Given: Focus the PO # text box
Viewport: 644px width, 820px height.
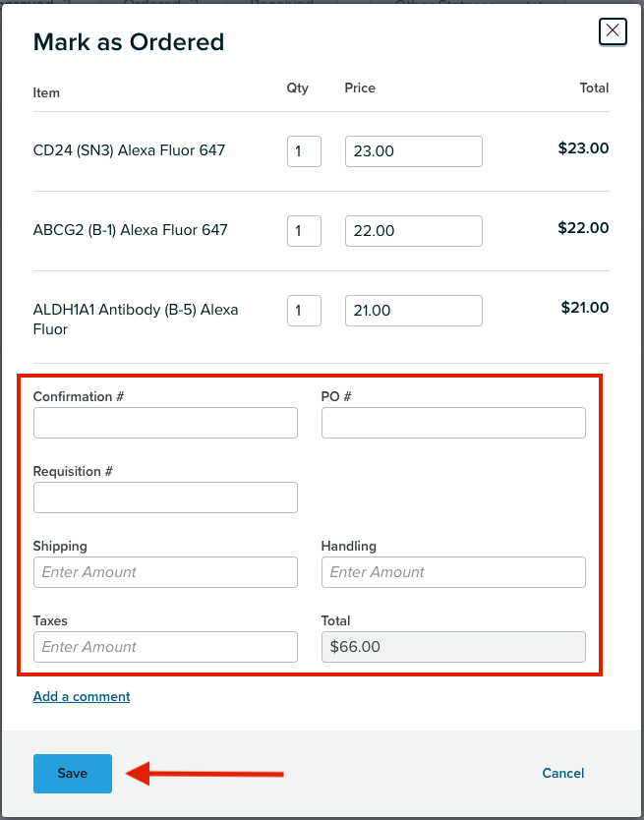Looking at the screenshot, I should click(453, 423).
